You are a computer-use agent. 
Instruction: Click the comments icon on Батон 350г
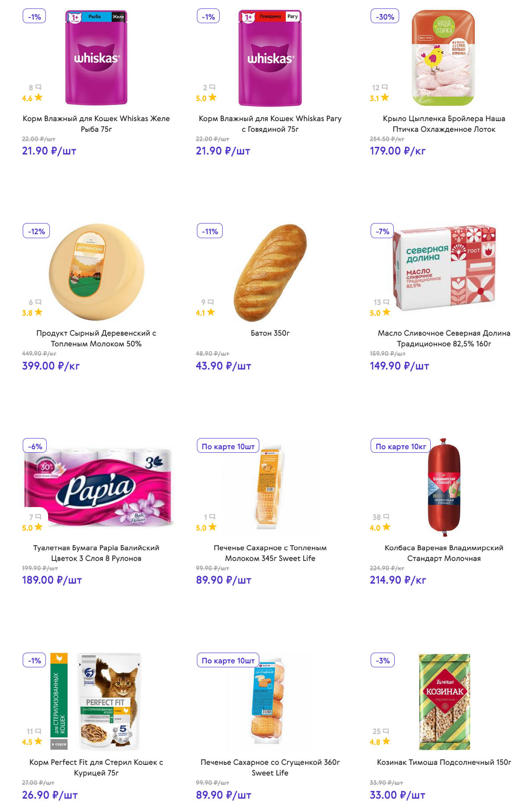211,302
